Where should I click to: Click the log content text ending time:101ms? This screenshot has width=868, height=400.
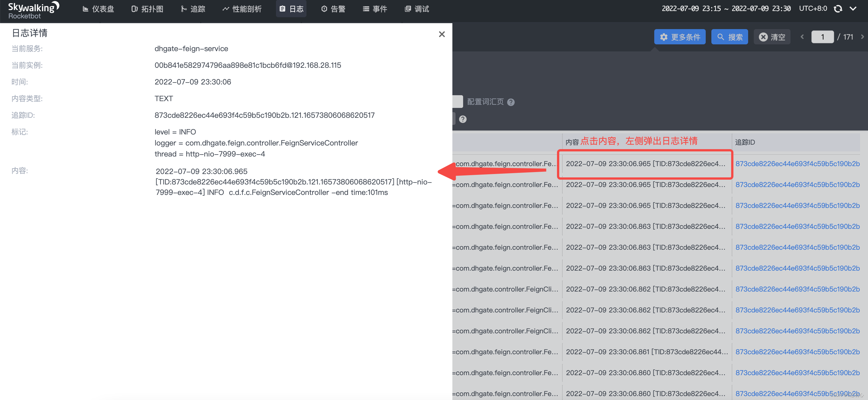click(x=293, y=182)
